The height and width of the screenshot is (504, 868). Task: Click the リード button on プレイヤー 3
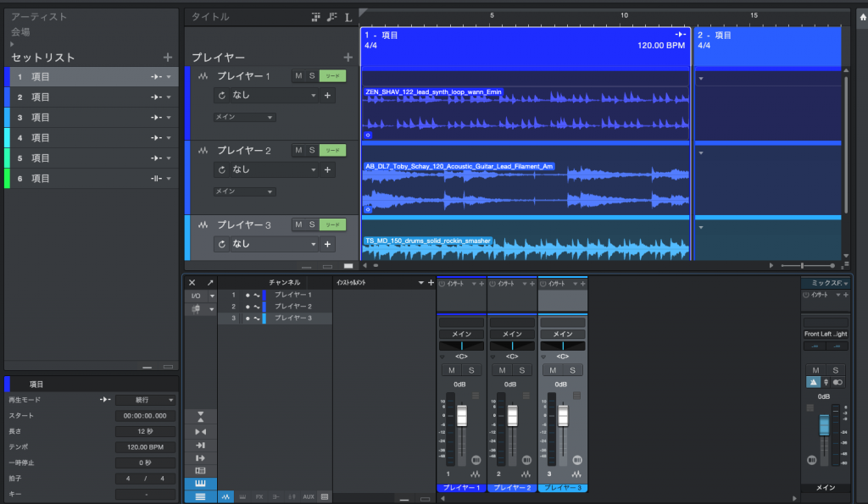click(333, 225)
